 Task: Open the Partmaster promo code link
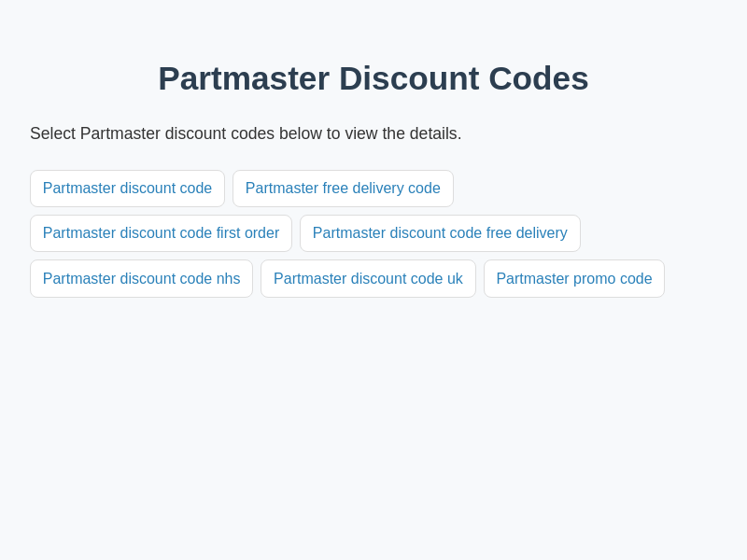573,279
